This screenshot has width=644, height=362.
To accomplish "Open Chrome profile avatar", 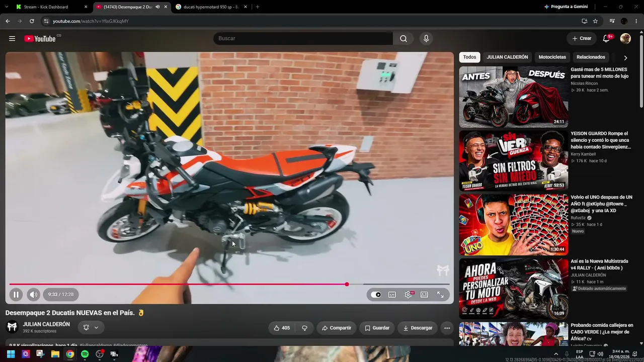I will pyautogui.click(x=624, y=21).
